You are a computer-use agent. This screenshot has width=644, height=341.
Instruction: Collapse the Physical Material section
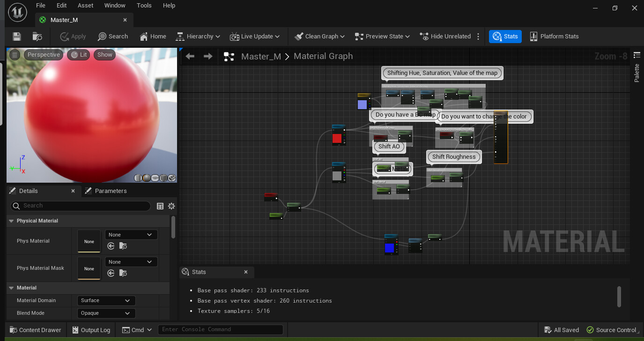(x=11, y=221)
